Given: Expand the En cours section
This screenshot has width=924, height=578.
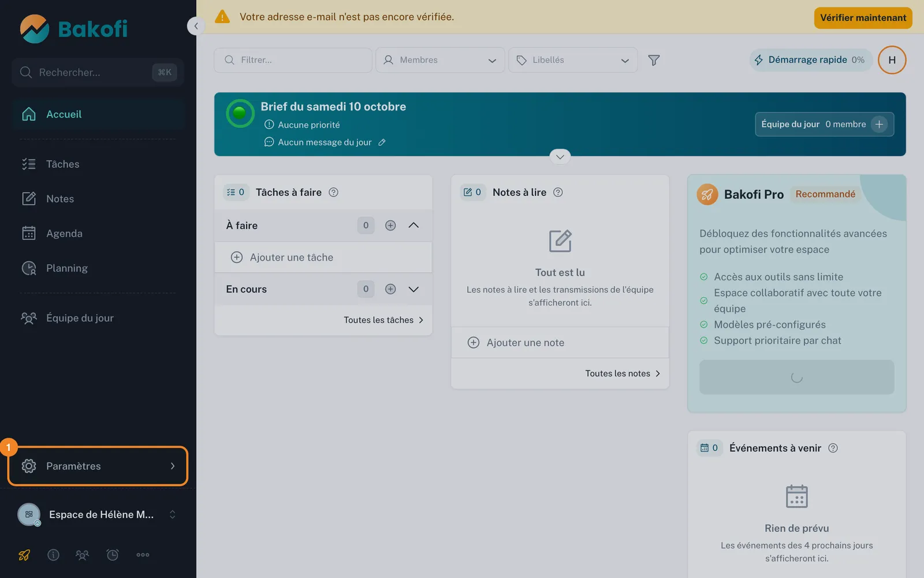Looking at the screenshot, I should tap(413, 289).
